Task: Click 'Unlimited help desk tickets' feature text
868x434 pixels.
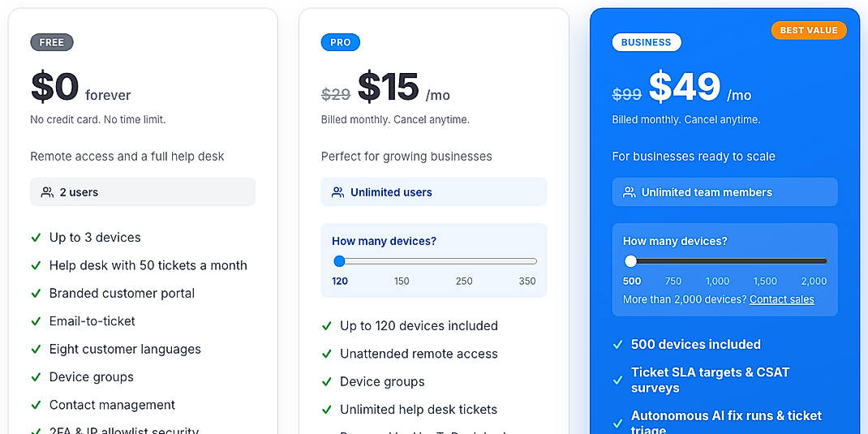Action: coord(419,410)
